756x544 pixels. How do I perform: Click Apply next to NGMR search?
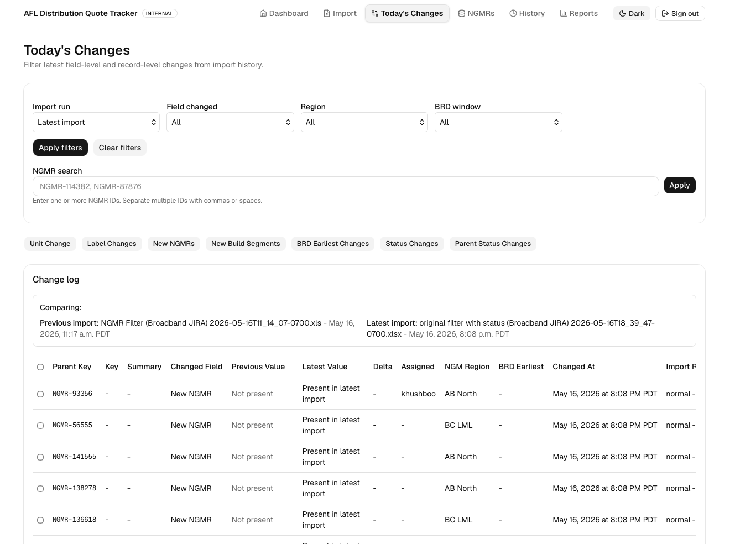(x=680, y=185)
